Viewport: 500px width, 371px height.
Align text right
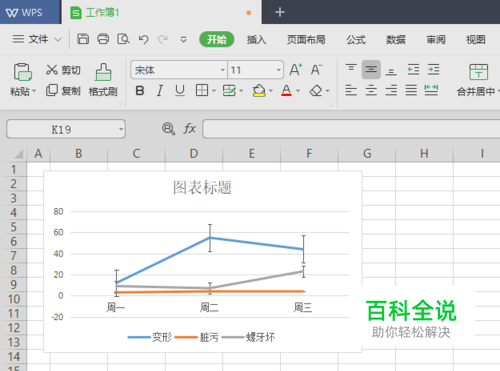[391, 90]
